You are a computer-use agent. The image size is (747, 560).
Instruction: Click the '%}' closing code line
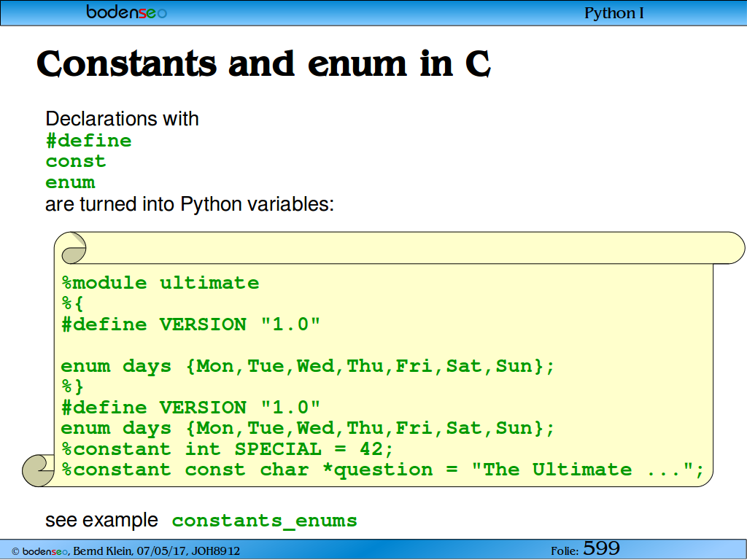pyautogui.click(x=72, y=386)
